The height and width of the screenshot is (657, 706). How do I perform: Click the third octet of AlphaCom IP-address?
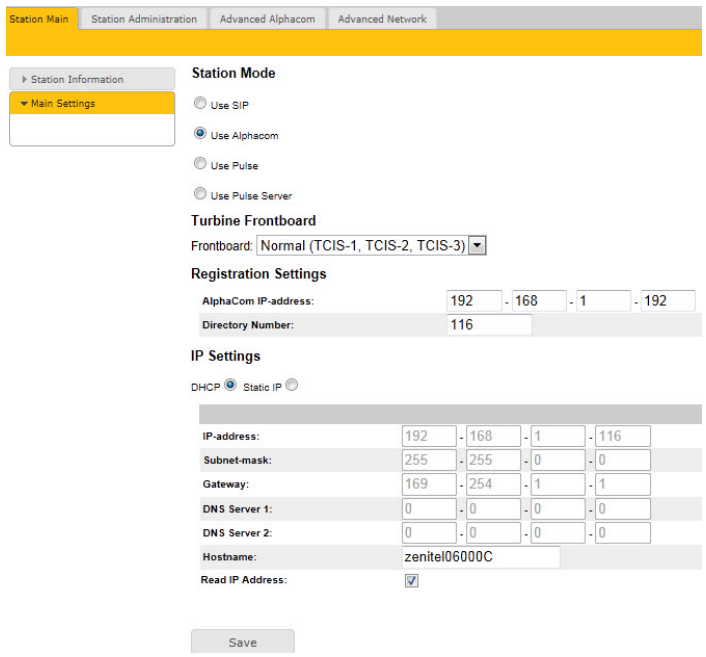click(602, 301)
